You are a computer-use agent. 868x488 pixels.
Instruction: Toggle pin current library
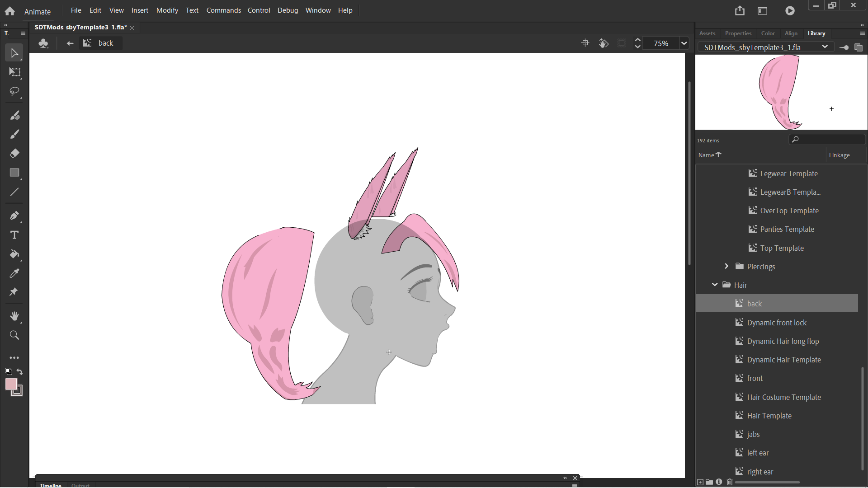coord(844,47)
